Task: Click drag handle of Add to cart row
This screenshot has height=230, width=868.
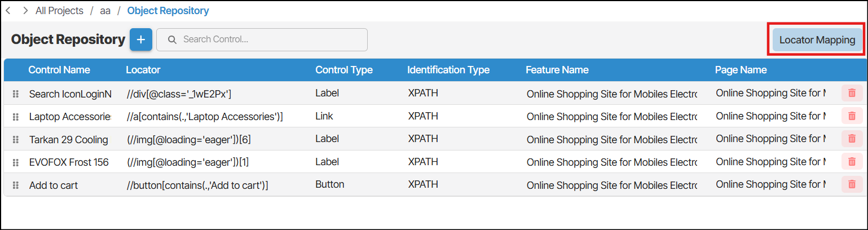Action: click(x=16, y=185)
